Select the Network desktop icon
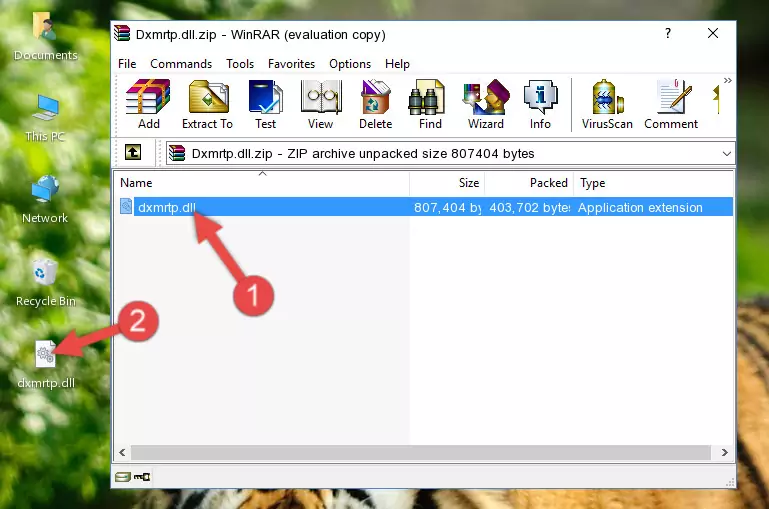The width and height of the screenshot is (769, 509). click(45, 199)
